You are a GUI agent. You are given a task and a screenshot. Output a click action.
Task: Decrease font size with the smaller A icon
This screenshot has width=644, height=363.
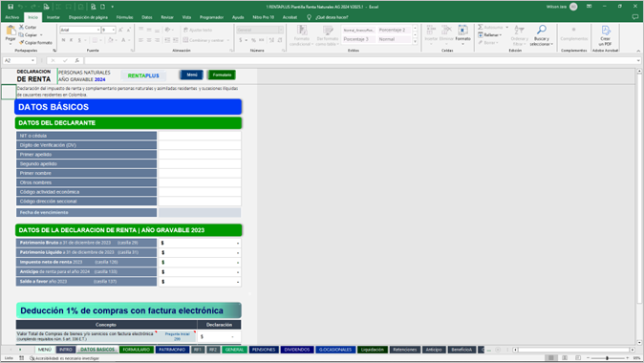[x=129, y=30]
